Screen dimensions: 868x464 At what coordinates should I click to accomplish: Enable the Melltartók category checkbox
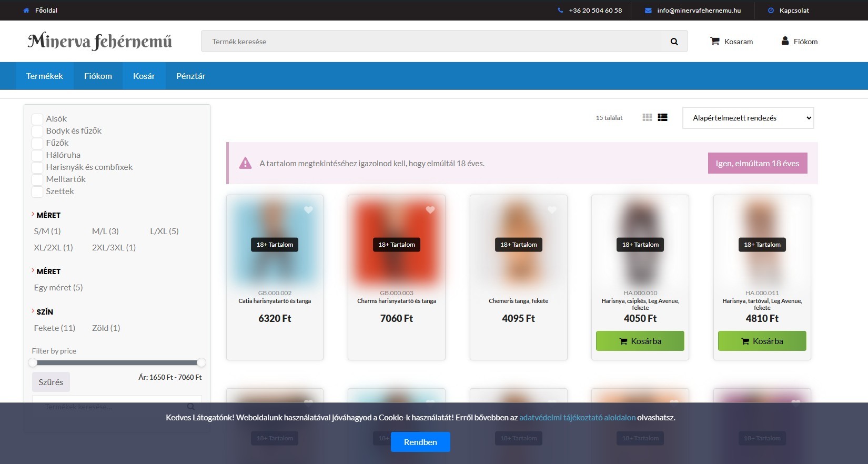pyautogui.click(x=37, y=179)
